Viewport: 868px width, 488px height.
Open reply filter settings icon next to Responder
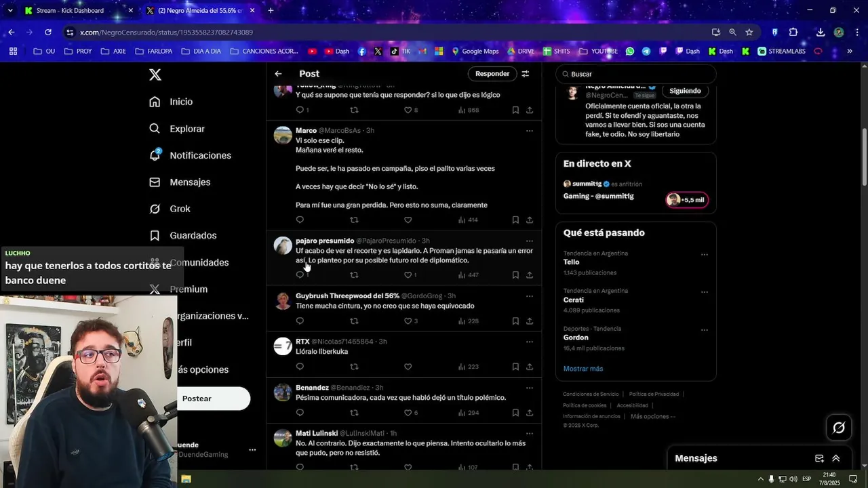coord(525,74)
